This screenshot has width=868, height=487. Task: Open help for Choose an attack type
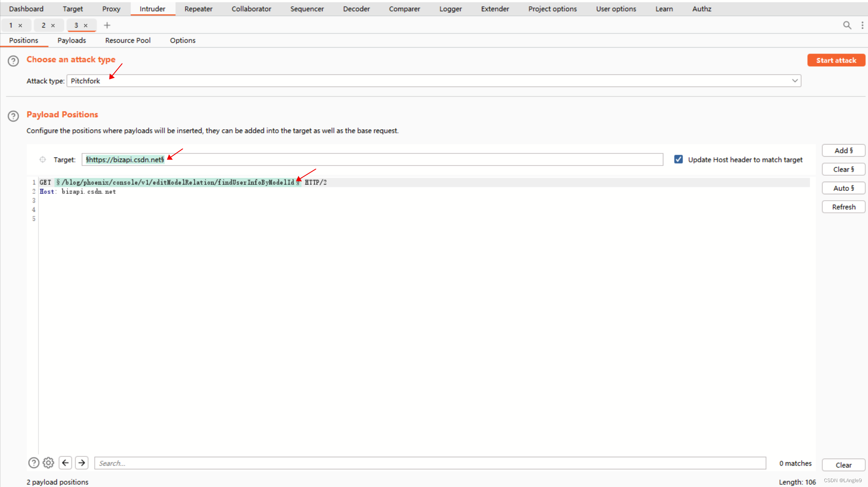(13, 61)
